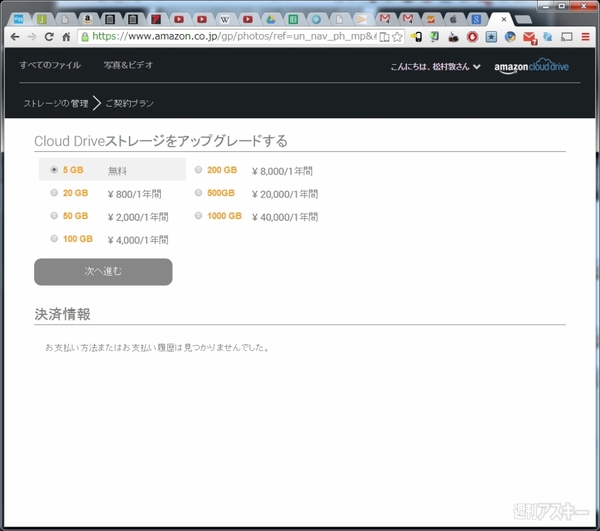Select the 50 GB plan radio button
600x531 pixels.
(x=54, y=215)
